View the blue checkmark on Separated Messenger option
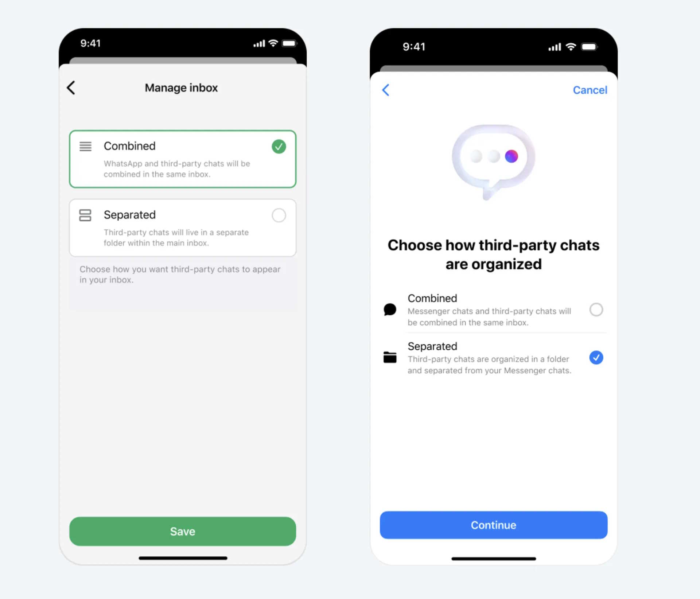 click(596, 358)
